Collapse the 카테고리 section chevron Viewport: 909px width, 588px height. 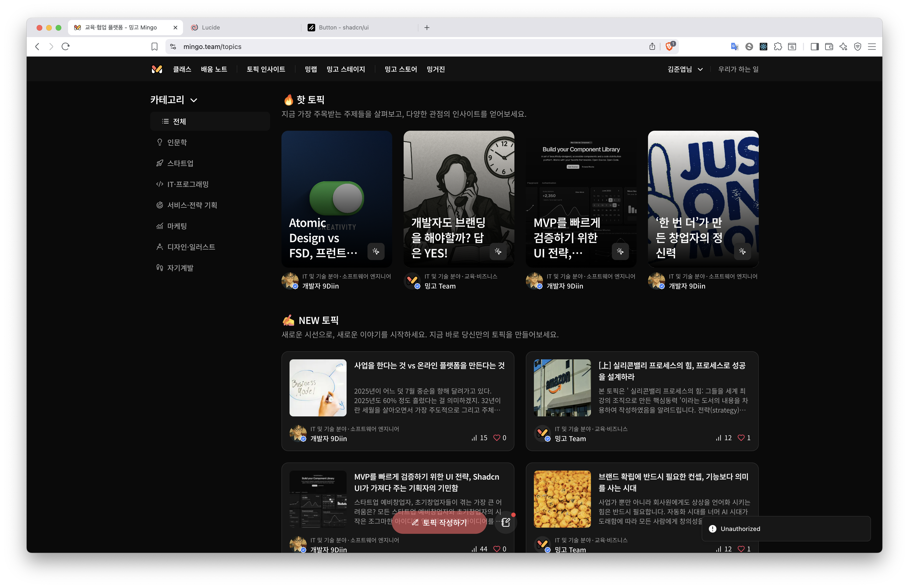(x=194, y=101)
